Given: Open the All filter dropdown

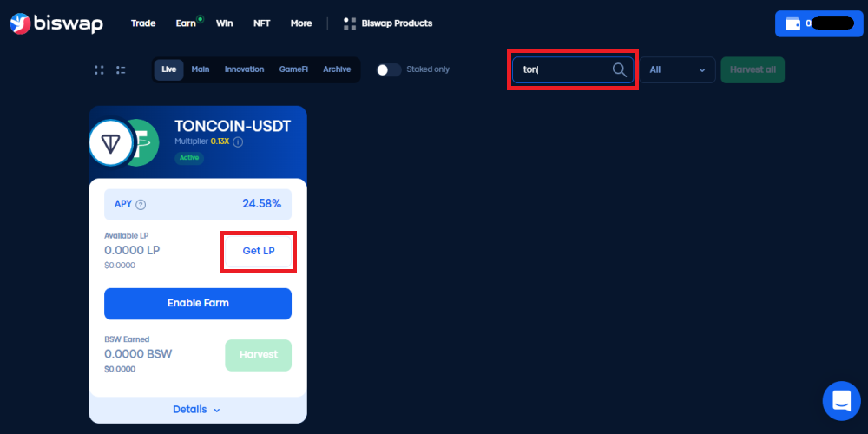Looking at the screenshot, I should tap(678, 70).
